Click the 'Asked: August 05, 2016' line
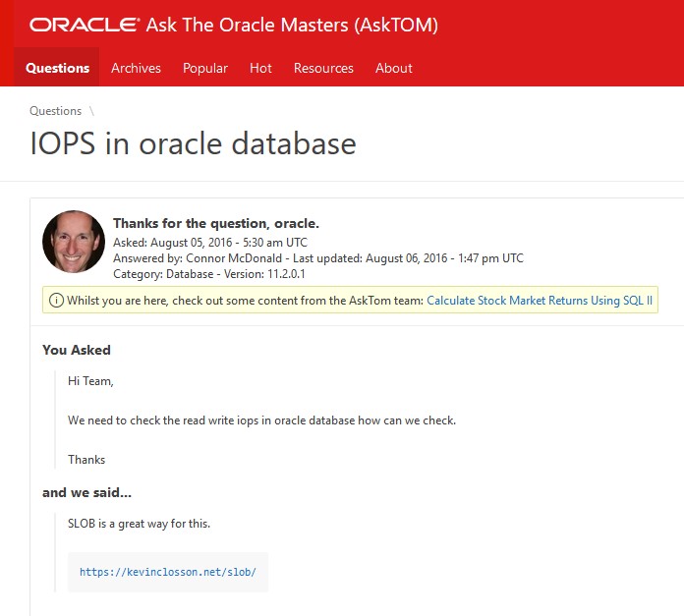Image resolution: width=684 pixels, height=616 pixels. (x=210, y=243)
